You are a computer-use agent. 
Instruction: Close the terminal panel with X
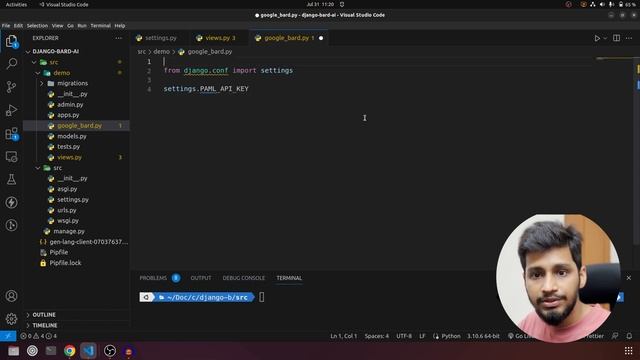coord(629,278)
